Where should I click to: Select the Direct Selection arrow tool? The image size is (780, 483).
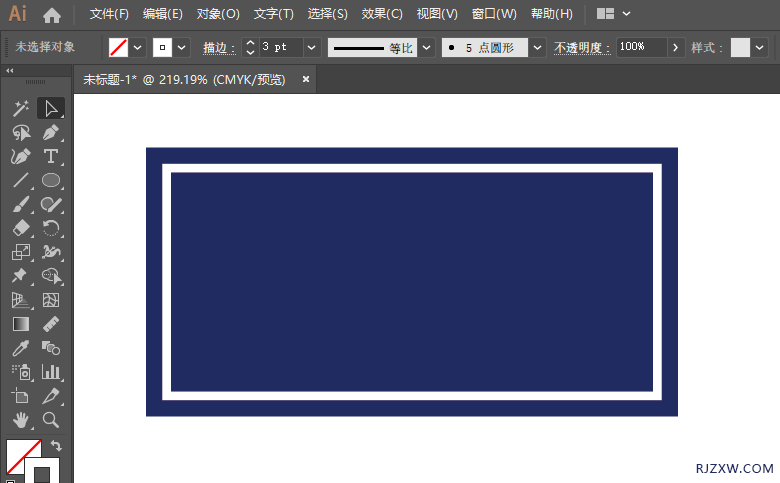51,108
